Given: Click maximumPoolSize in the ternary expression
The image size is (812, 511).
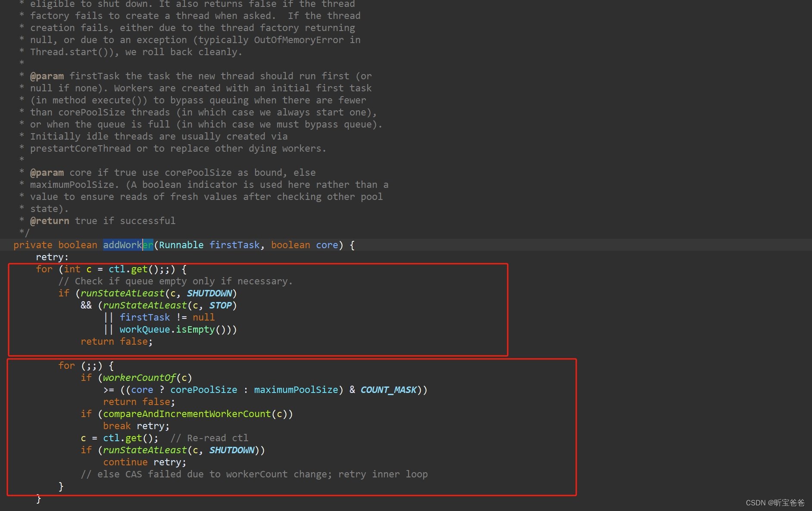Looking at the screenshot, I should pos(296,389).
